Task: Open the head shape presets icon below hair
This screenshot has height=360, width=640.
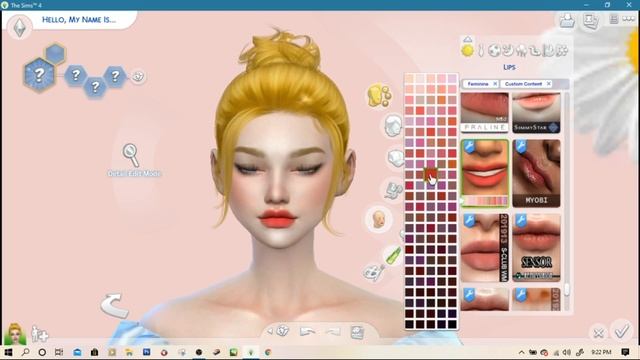Action: tap(395, 158)
